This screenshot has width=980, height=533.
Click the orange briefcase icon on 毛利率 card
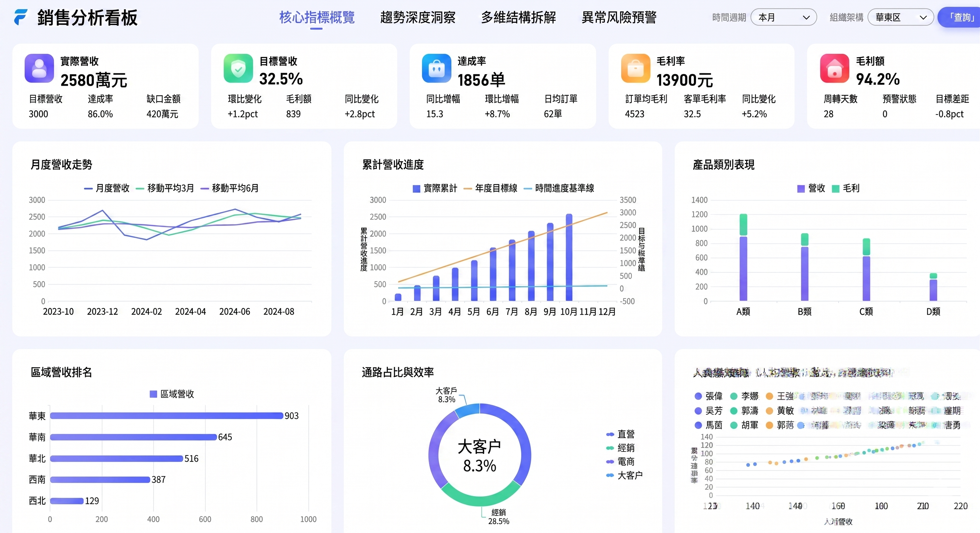tap(635, 68)
